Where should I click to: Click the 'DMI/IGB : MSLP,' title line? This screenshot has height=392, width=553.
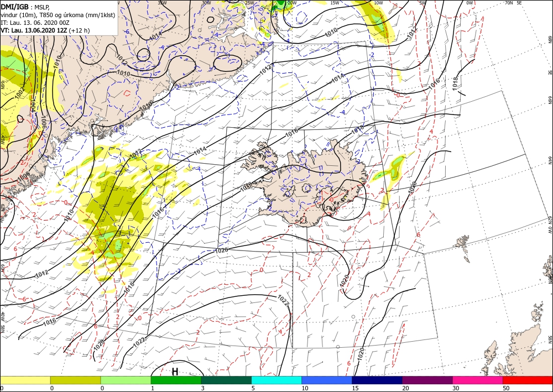click(x=25, y=7)
